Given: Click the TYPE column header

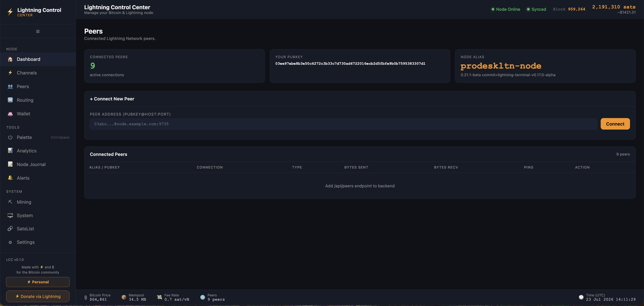Looking at the screenshot, I should pos(297,167).
